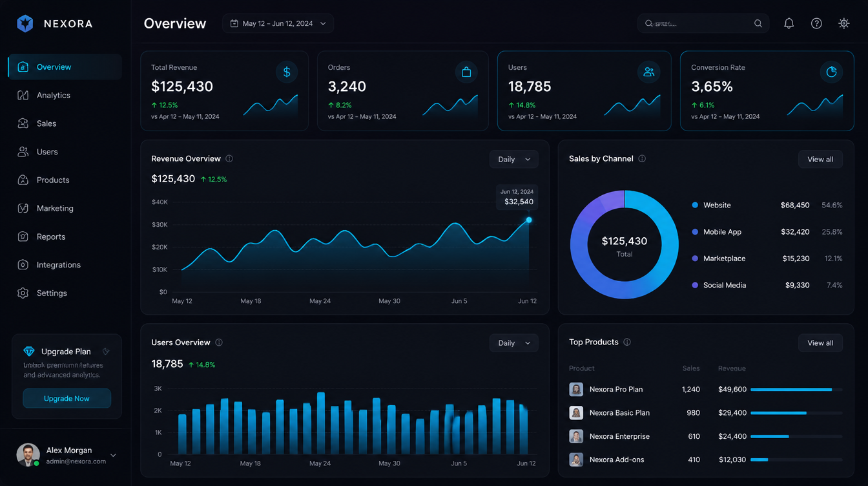This screenshot has height=486, width=868.
Task: Click the info icon beside Revenue Overview
Action: pyautogui.click(x=229, y=158)
